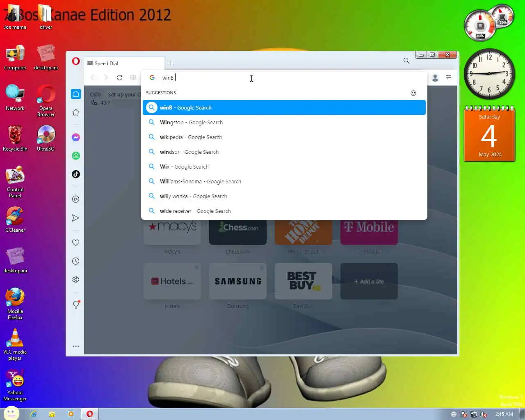The image size is (525, 420).
Task: Open Internet Explorer from the taskbar
Action: (x=33, y=414)
